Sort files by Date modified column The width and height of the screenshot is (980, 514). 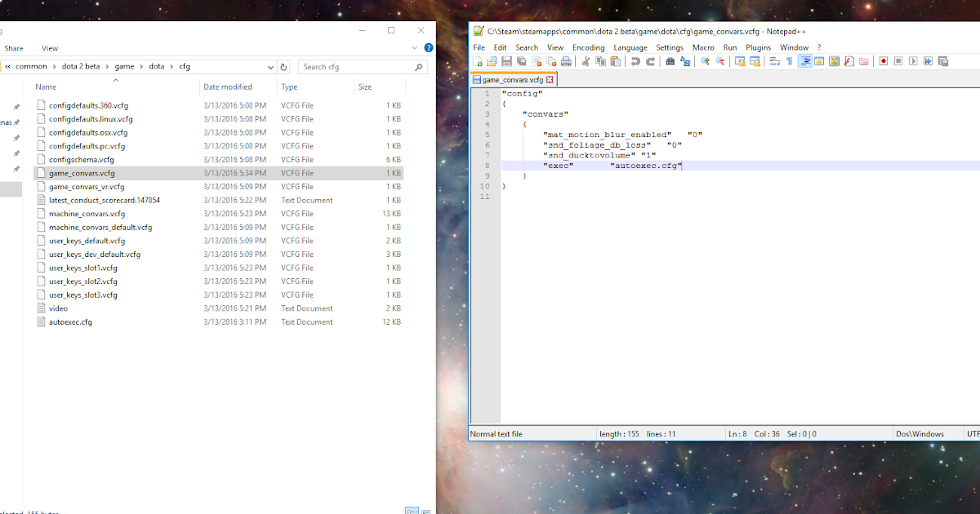[x=228, y=86]
